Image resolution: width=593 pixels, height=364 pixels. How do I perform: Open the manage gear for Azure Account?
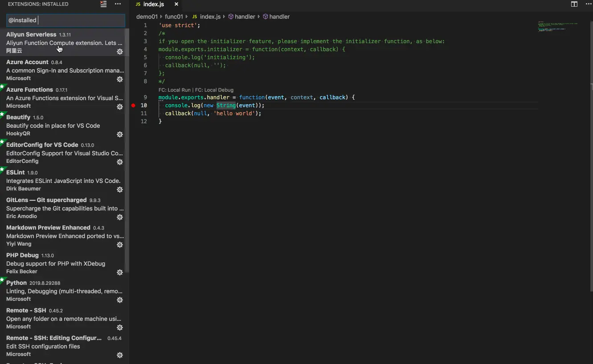[x=120, y=79]
